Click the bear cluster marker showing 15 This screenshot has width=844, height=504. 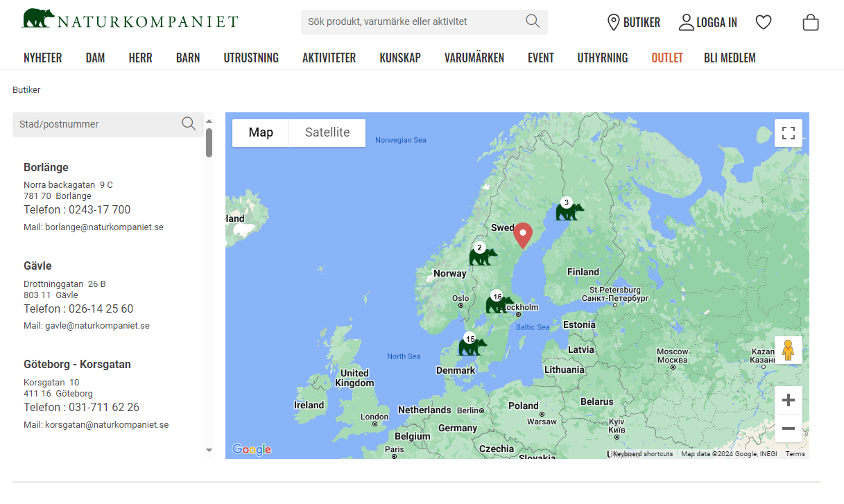[x=472, y=345]
